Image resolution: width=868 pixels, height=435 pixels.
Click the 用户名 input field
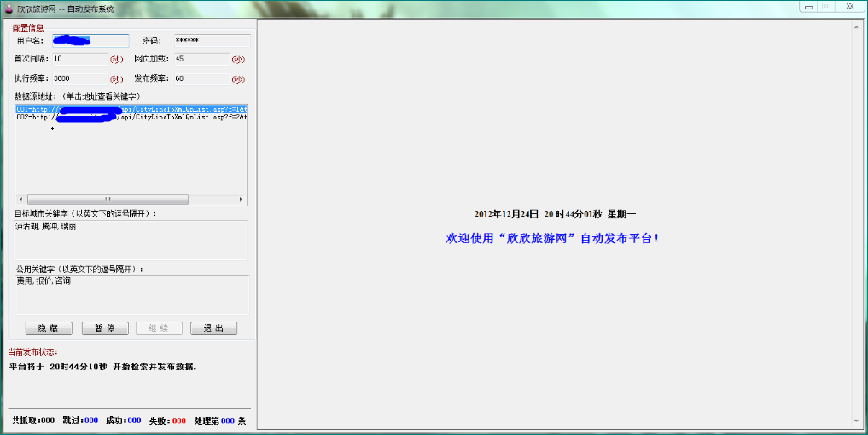tap(90, 40)
